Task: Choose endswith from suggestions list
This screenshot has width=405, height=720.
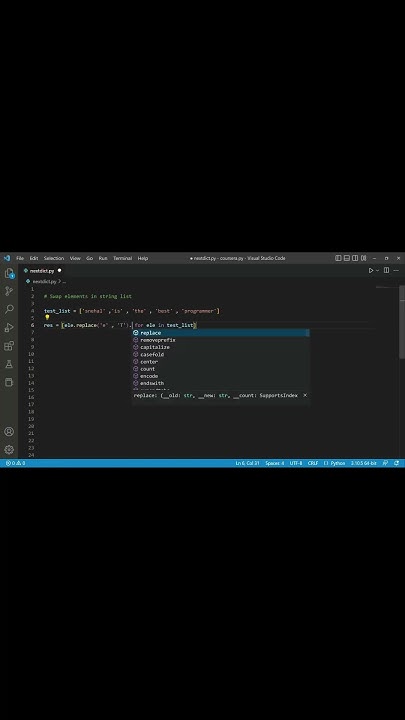Action: (221, 383)
